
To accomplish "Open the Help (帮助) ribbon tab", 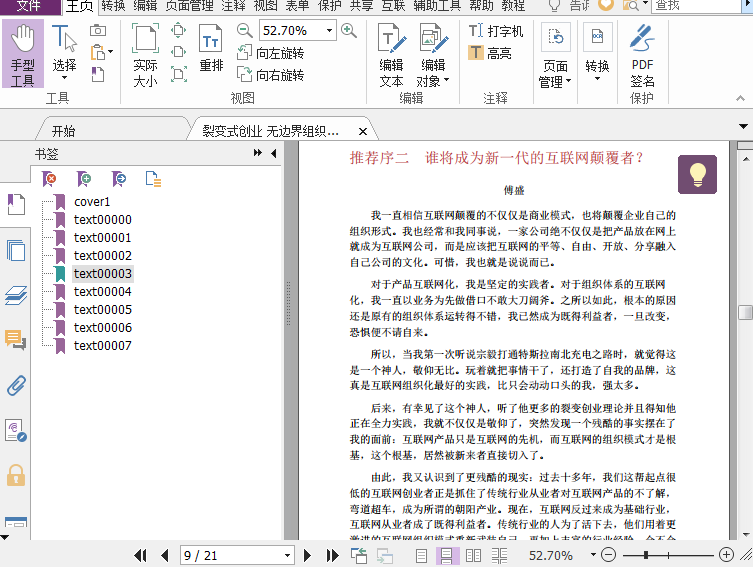I will click(481, 6).
